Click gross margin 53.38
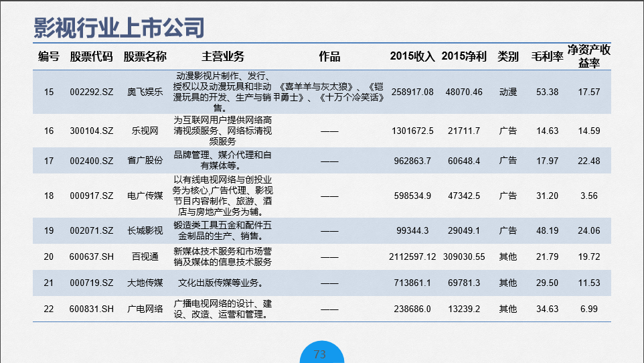Viewport: 644px width, 363px height. (548, 92)
